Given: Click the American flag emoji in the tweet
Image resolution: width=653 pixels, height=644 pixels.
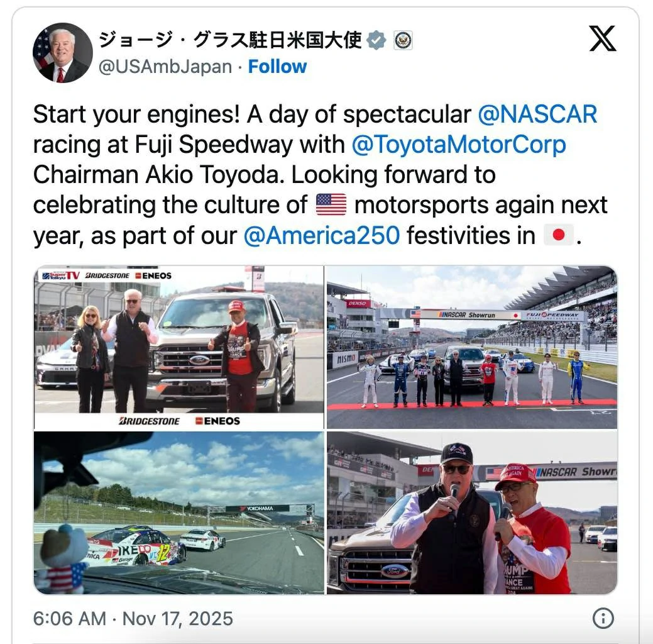Looking at the screenshot, I should [x=331, y=205].
